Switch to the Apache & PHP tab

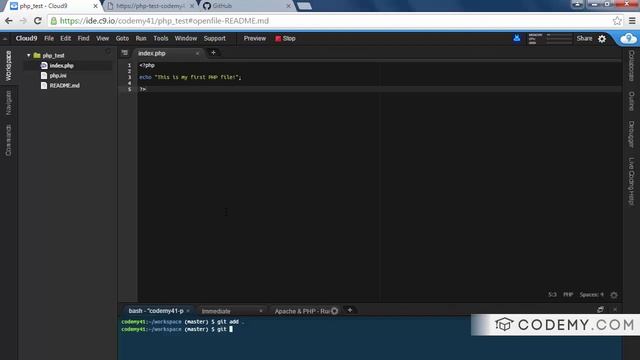(302, 311)
